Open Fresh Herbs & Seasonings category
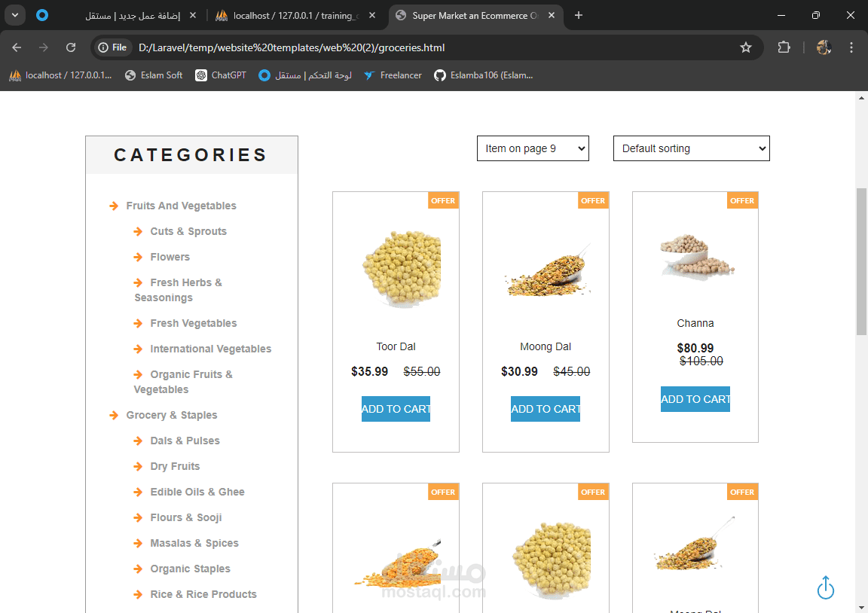The image size is (868, 613). [x=179, y=290]
